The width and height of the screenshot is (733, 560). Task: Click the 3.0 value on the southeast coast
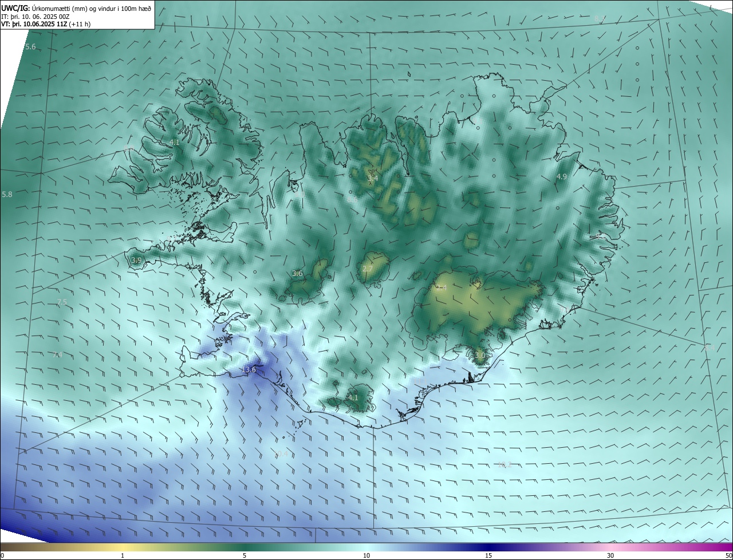[480, 355]
